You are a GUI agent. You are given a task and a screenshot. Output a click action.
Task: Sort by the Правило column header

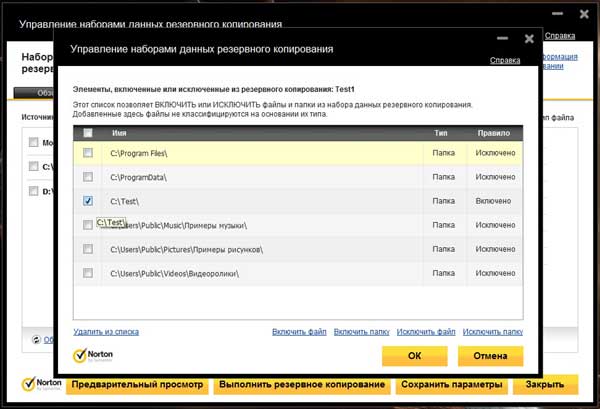tap(494, 133)
